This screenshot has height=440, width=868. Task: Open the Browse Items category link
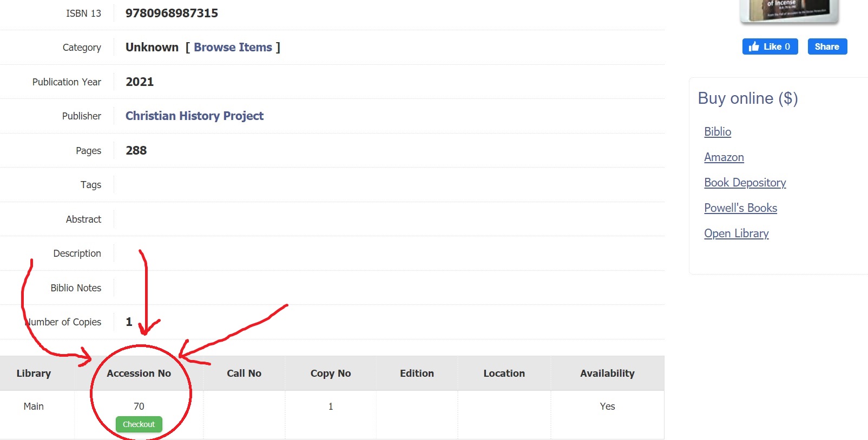[233, 48]
